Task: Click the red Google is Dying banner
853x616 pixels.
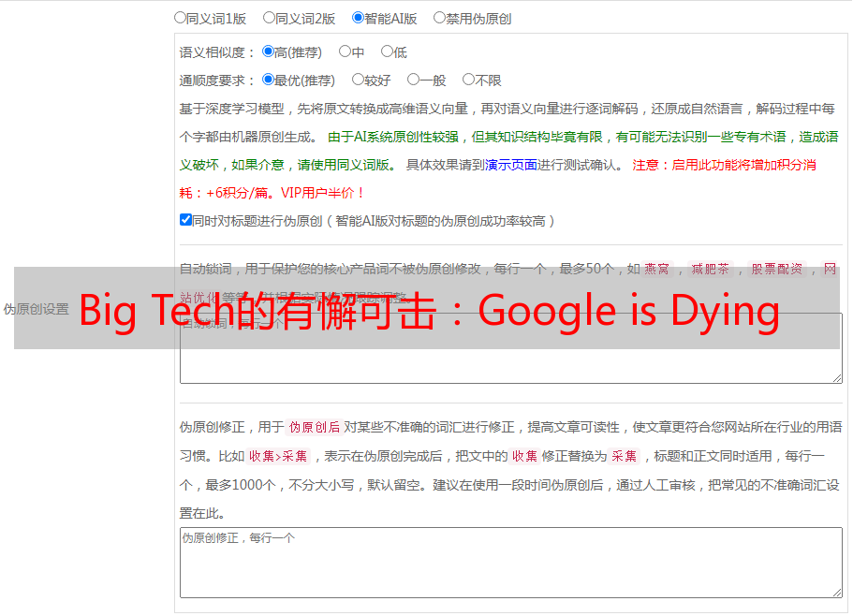Action: coord(427,309)
